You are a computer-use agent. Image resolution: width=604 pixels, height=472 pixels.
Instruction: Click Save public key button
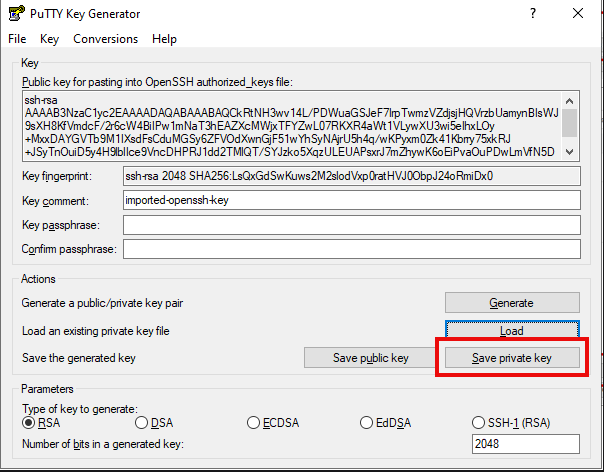click(x=370, y=358)
